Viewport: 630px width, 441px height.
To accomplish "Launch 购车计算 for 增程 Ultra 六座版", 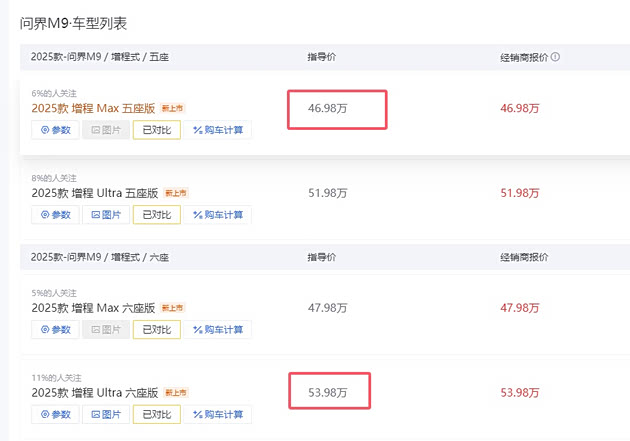I will click(x=217, y=414).
